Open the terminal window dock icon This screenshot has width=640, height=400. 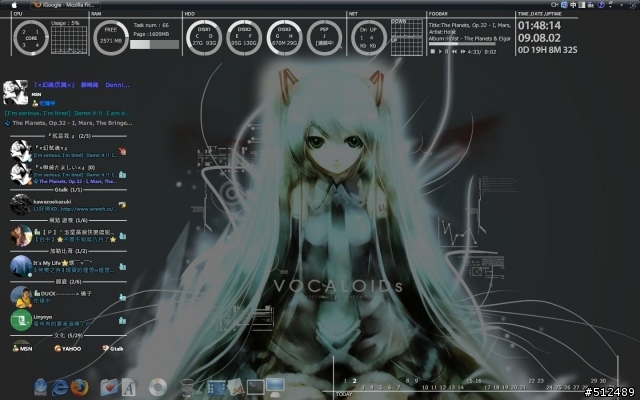255,387
